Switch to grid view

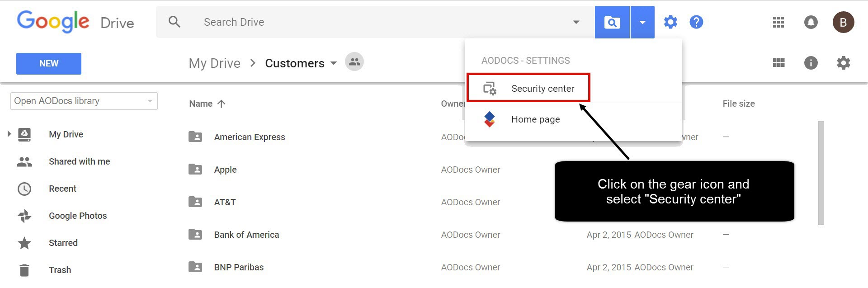coord(778,62)
